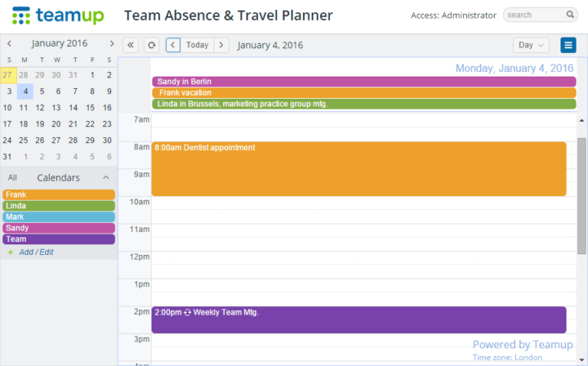
Task: Select All calendars filter
Action: coord(12,178)
